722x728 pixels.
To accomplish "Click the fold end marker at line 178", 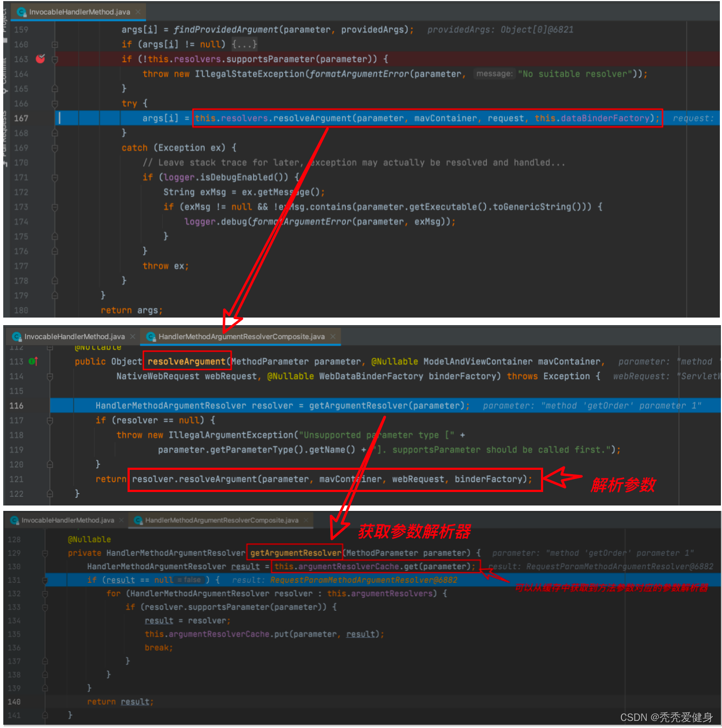I will (55, 281).
